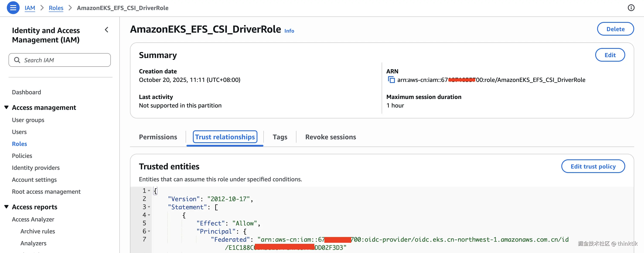Screen dimensions: 644x253
Task: Click the '1 hour' session duration value
Action: pyautogui.click(x=395, y=105)
